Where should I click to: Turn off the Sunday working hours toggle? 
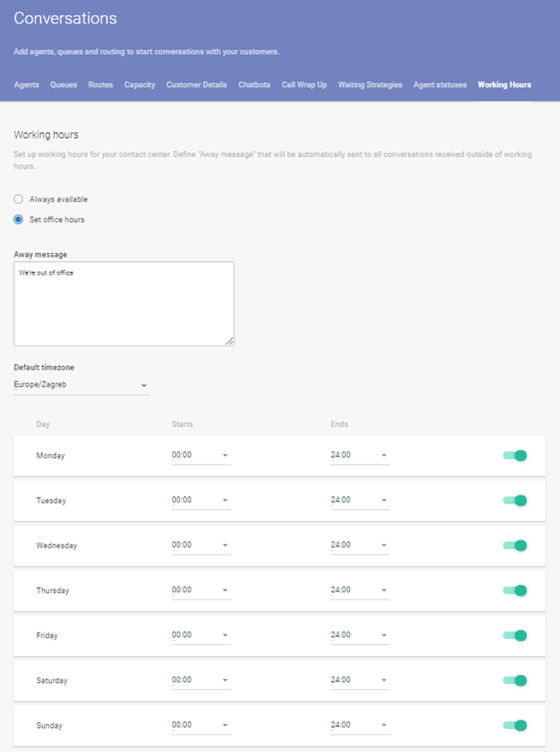tap(514, 725)
